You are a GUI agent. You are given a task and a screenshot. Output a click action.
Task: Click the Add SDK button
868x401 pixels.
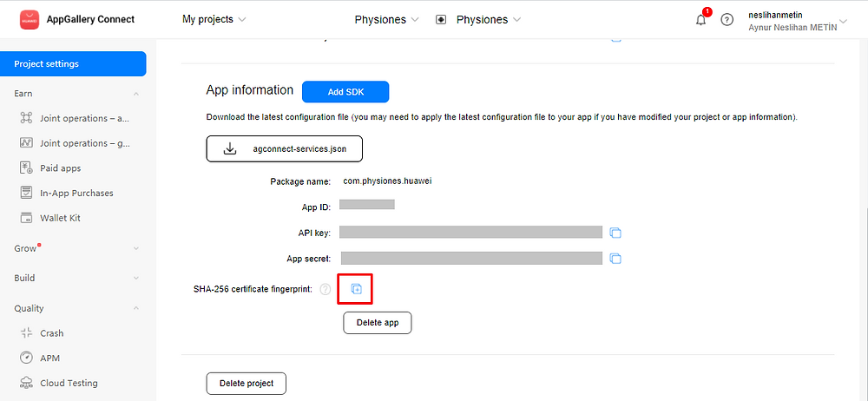(x=345, y=92)
